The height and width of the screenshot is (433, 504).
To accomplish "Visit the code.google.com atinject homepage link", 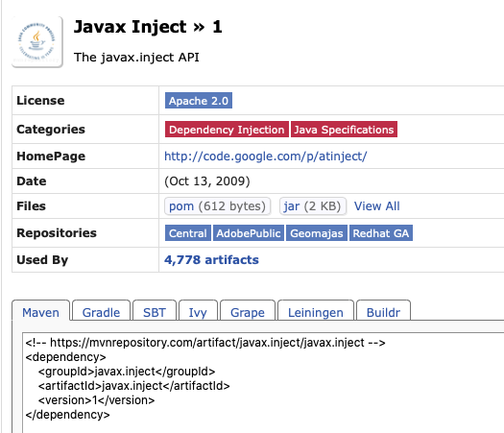I will point(266,156).
